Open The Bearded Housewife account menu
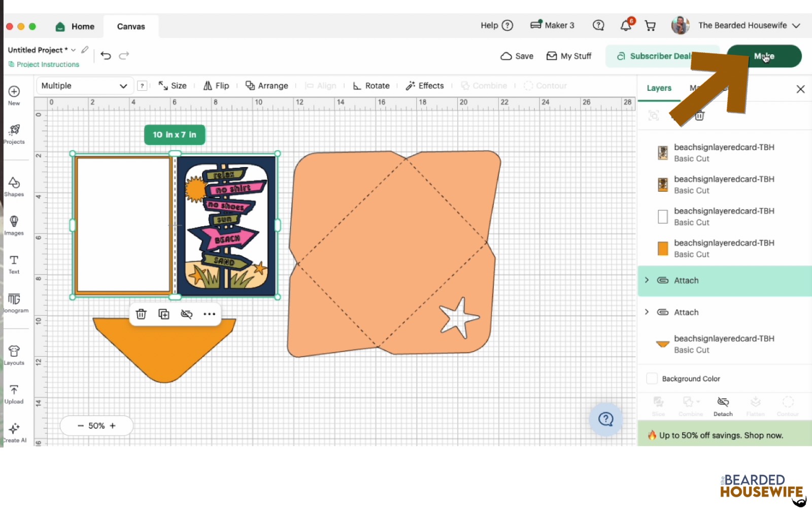The width and height of the screenshot is (812, 516). pos(749,25)
